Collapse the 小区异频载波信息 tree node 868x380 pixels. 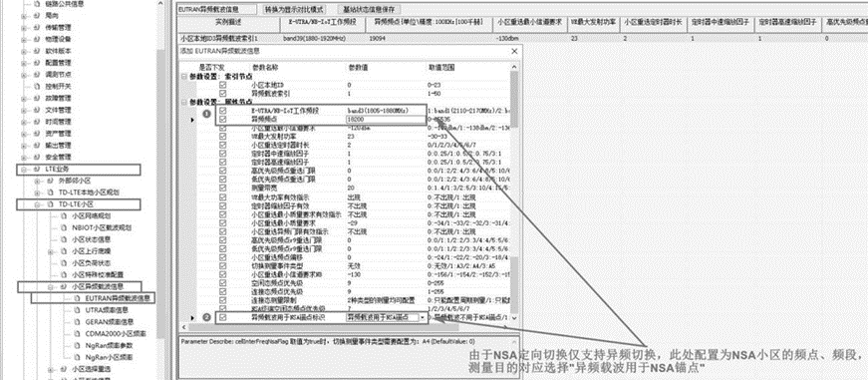pyautogui.click(x=51, y=286)
